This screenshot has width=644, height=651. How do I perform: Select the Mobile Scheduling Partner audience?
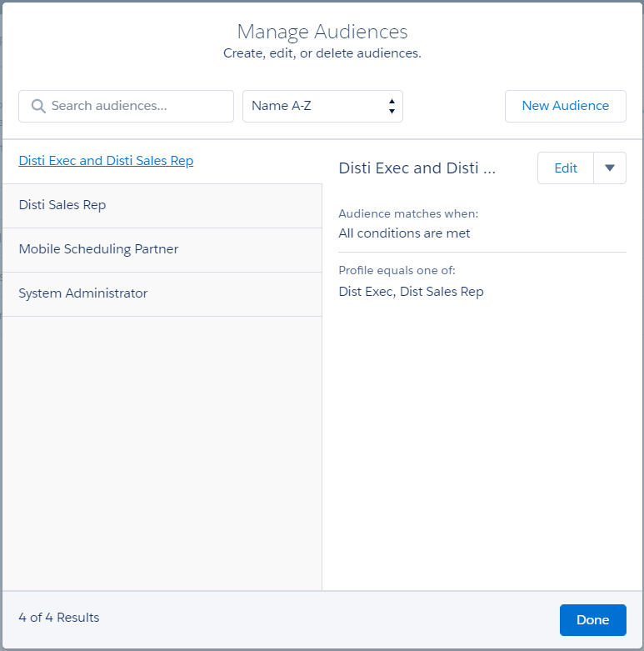pos(98,249)
